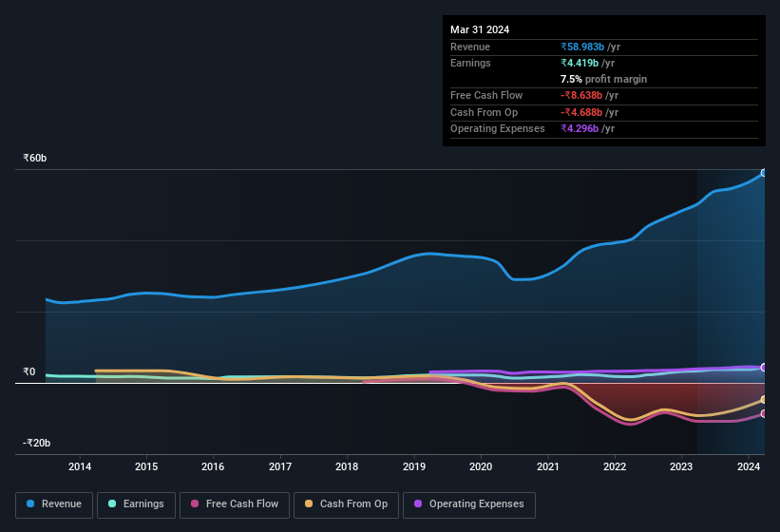Toggle the Free Cash Flow legend label
This screenshot has width=780, height=532.
242,504
